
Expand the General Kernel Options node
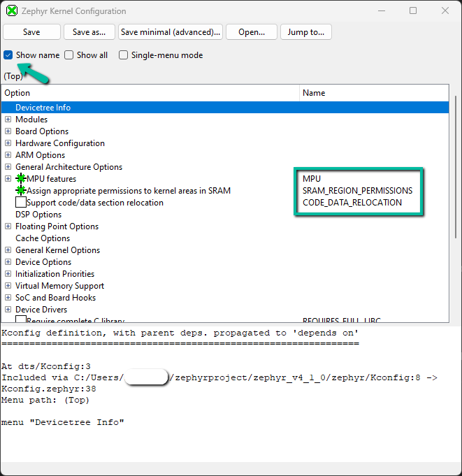coord(8,250)
